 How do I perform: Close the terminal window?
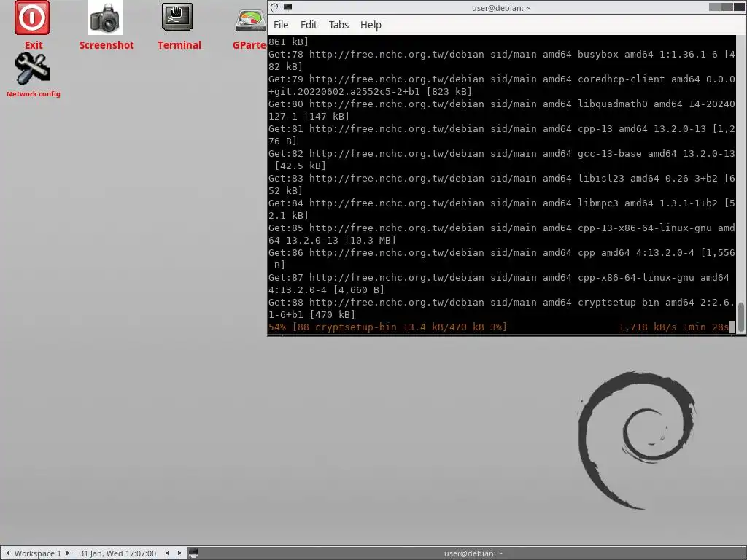(x=740, y=7)
